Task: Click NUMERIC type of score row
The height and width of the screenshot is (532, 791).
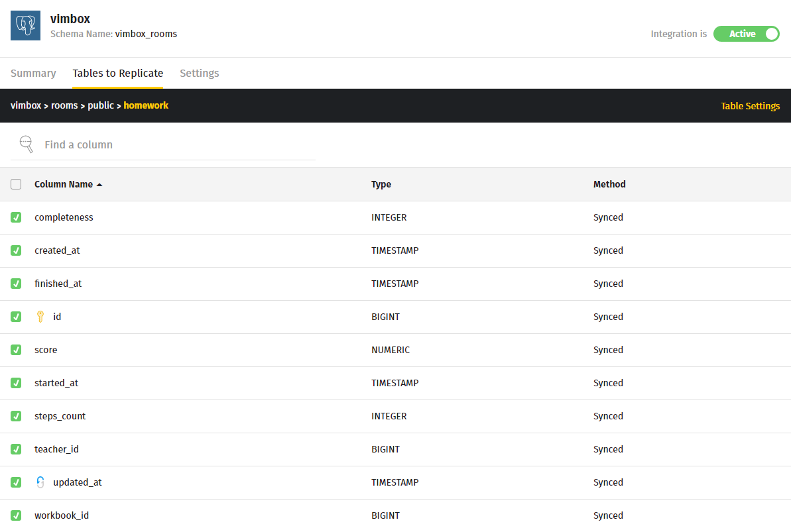Action: [x=391, y=350]
